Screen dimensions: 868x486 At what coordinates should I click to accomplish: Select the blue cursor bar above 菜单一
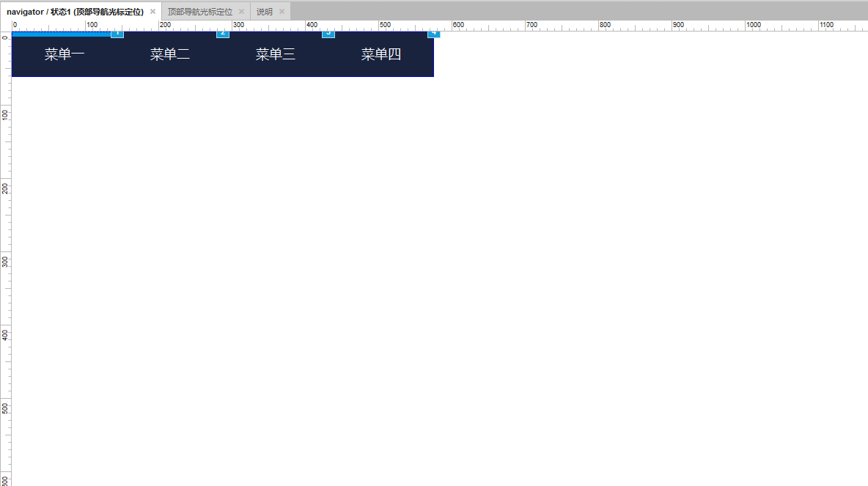tap(61, 34)
